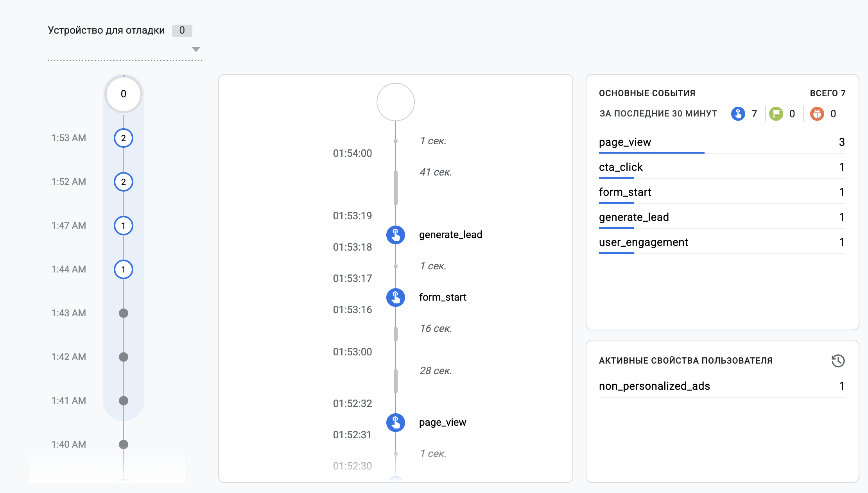The width and height of the screenshot is (868, 493).
Task: Open generate_lead in top events list
Action: pyautogui.click(x=722, y=217)
